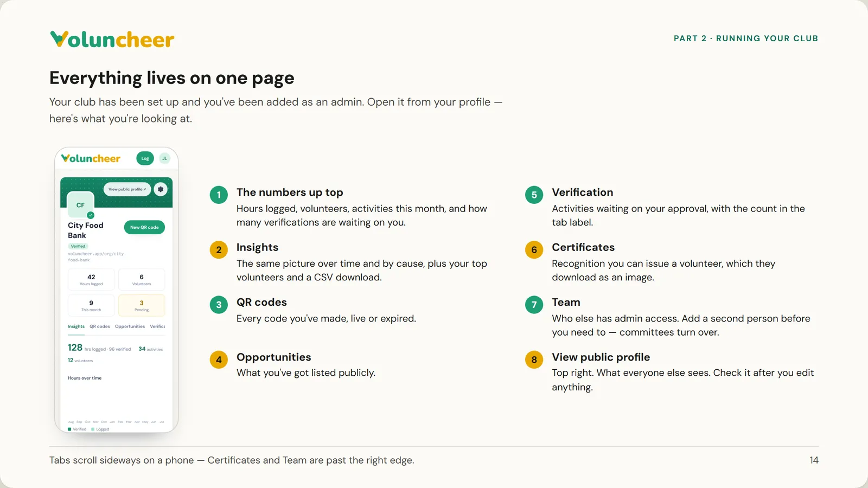
Task: Click the Insights heading in the numbered list
Action: [x=257, y=247]
